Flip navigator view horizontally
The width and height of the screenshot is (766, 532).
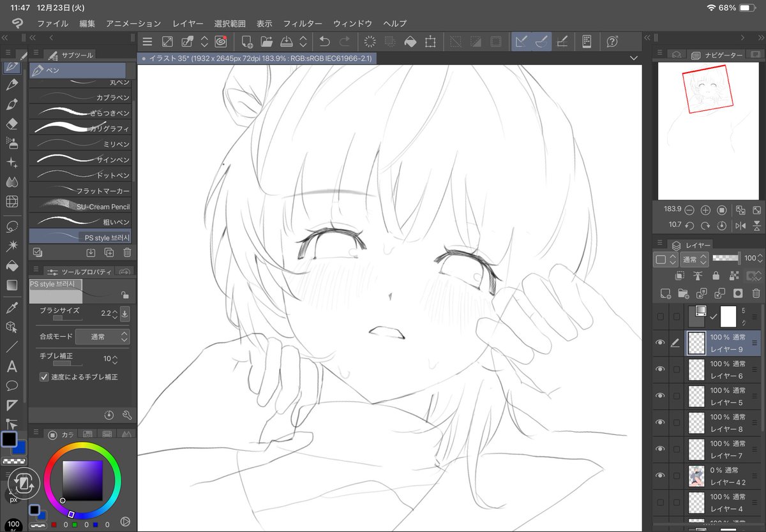(740, 226)
